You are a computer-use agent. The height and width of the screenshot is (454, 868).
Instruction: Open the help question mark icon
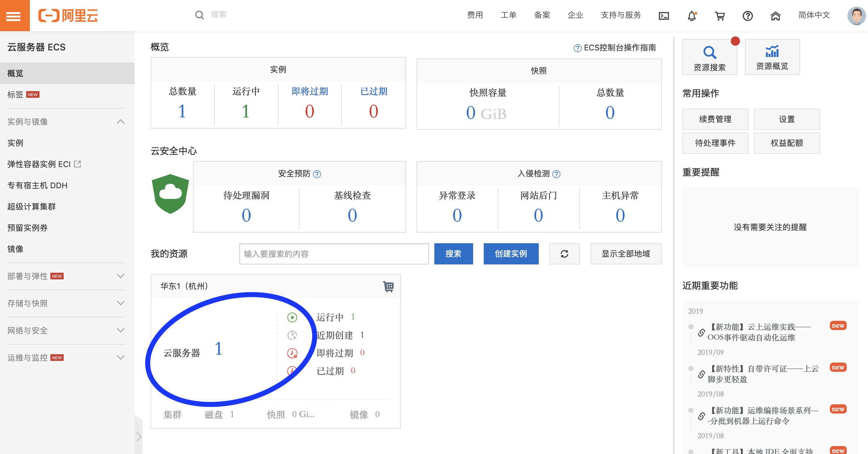pyautogui.click(x=747, y=16)
